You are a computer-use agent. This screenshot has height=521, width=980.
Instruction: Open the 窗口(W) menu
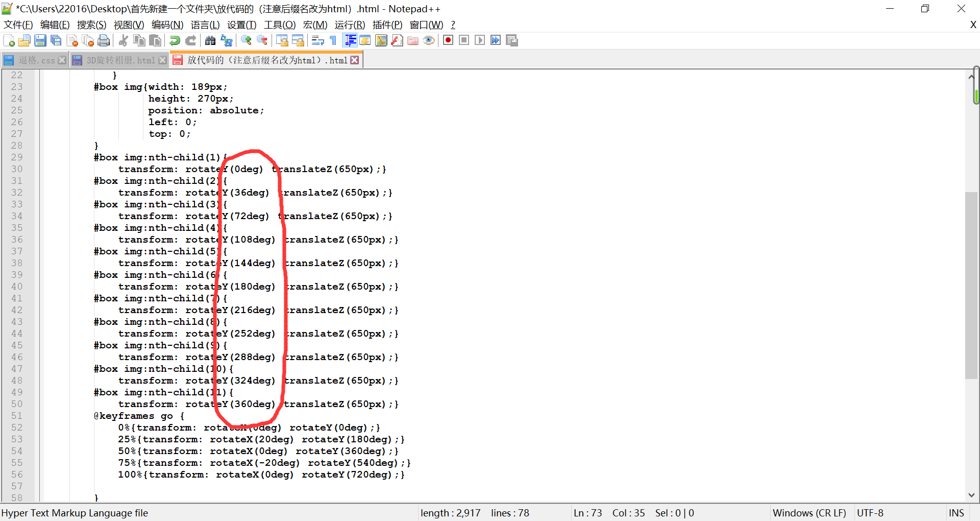tap(426, 25)
